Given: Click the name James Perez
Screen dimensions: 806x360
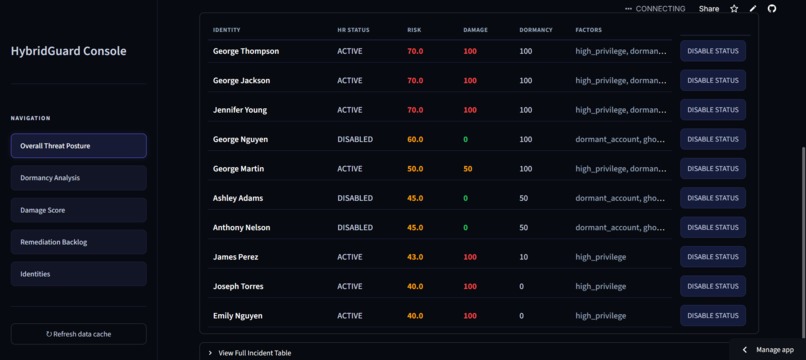Looking at the screenshot, I should click(235, 257).
